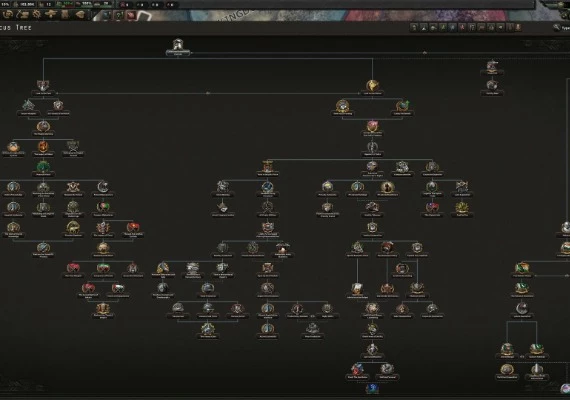This screenshot has height=400, width=570.
Task: Open the green question mark alert
Action: pyautogui.click(x=119, y=15)
